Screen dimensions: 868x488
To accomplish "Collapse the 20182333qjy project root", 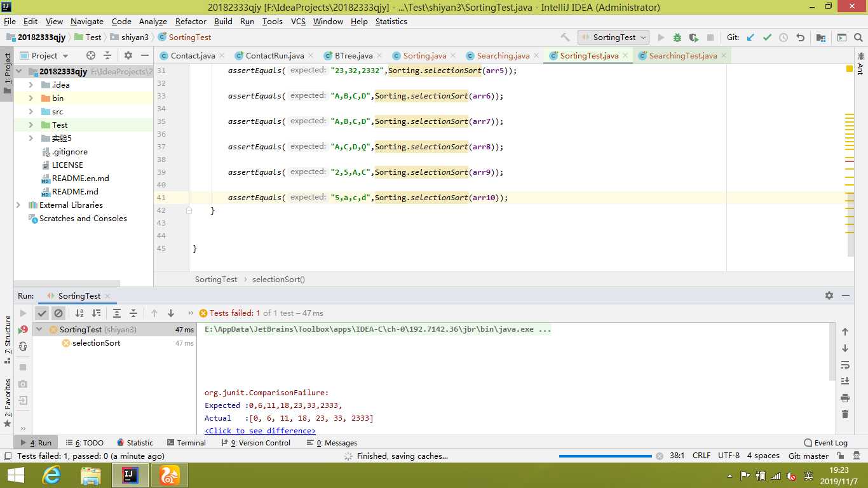I will pyautogui.click(x=18, y=71).
